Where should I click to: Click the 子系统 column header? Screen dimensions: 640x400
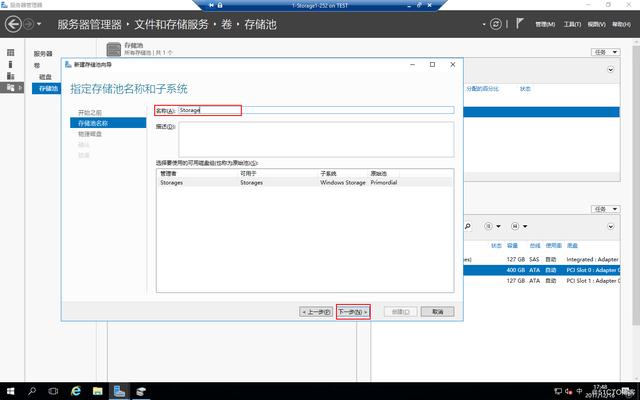click(329, 173)
